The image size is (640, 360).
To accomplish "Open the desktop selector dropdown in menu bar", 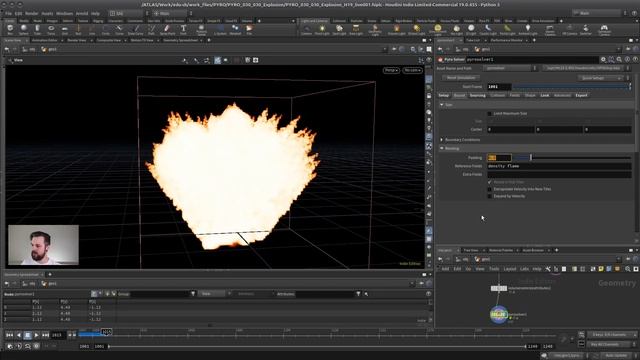I will click(x=129, y=13).
